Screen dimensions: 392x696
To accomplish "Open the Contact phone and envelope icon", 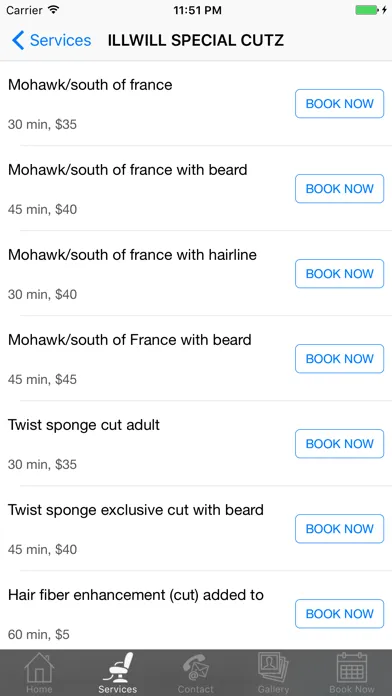I will (196, 668).
